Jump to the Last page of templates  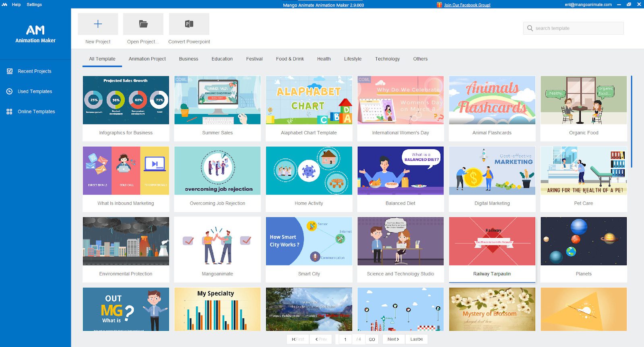[x=416, y=339]
